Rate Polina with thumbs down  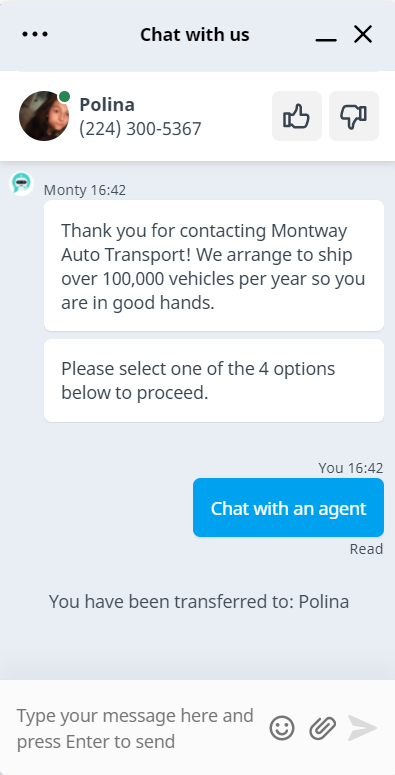[x=354, y=116]
